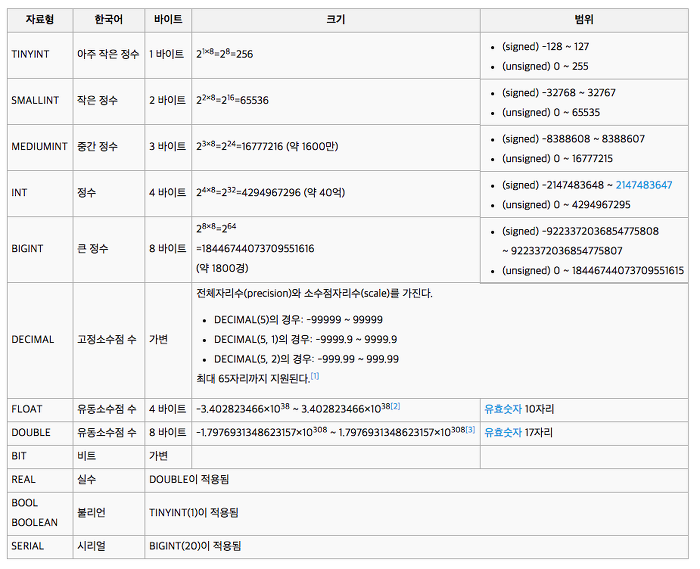Open the 유효숫자 link in DOUBLE row
Image resolution: width=700 pixels, height=569 pixels.
[x=503, y=432]
